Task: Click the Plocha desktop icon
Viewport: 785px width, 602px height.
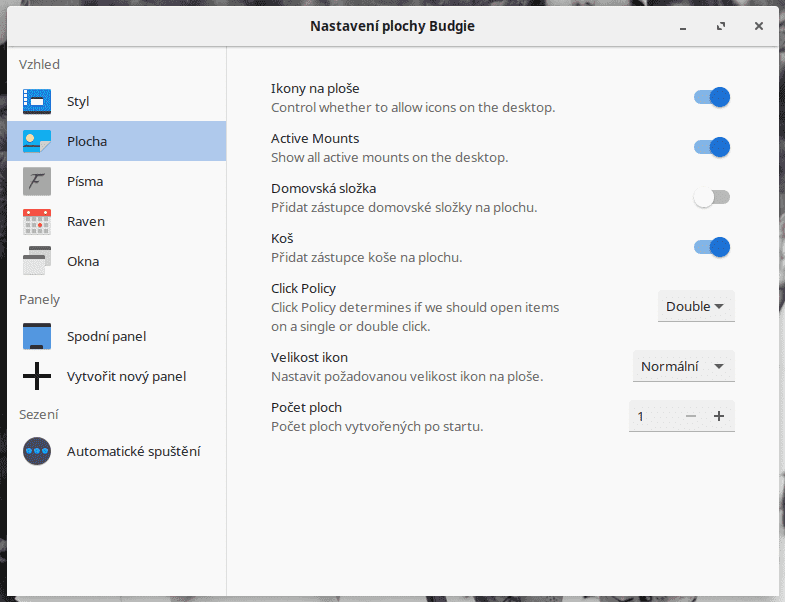Action: click(37, 141)
